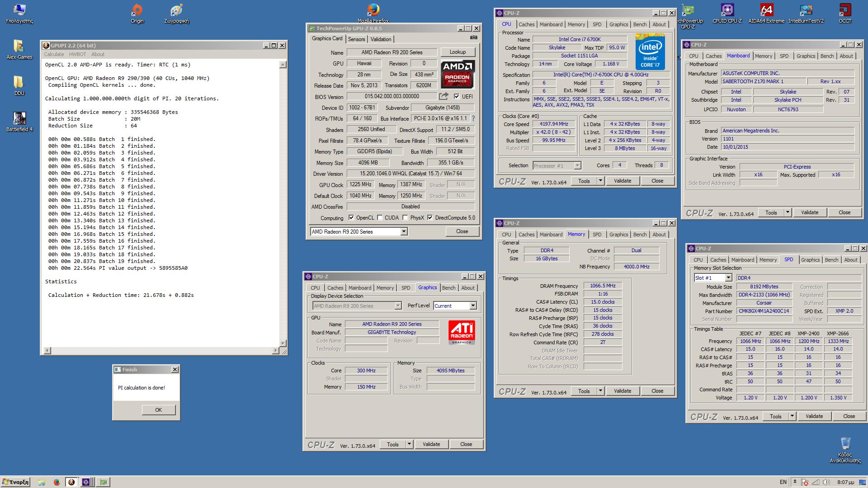This screenshot has height=488, width=868.
Task: Click the EN language indicator in taskbar
Action: [783, 482]
